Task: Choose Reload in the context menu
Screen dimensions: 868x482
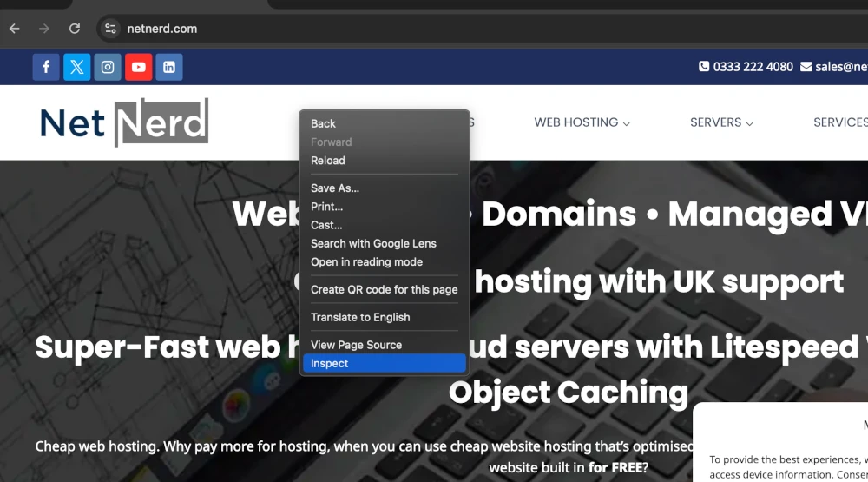Action: [x=385, y=161]
